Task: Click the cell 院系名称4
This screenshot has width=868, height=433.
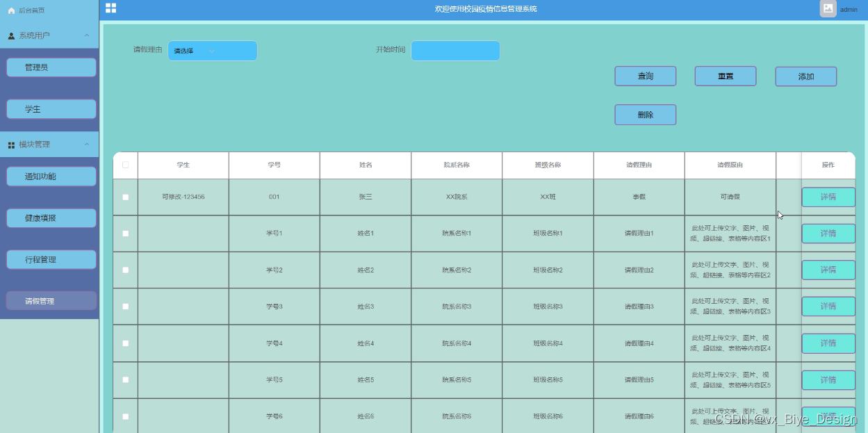Action: tap(457, 343)
